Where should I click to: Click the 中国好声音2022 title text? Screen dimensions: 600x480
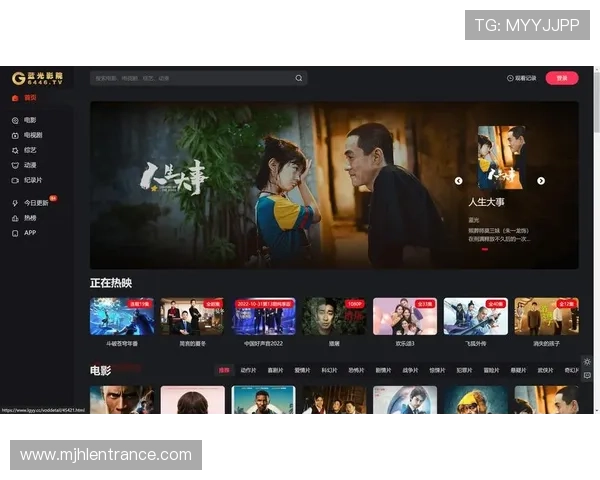264,344
